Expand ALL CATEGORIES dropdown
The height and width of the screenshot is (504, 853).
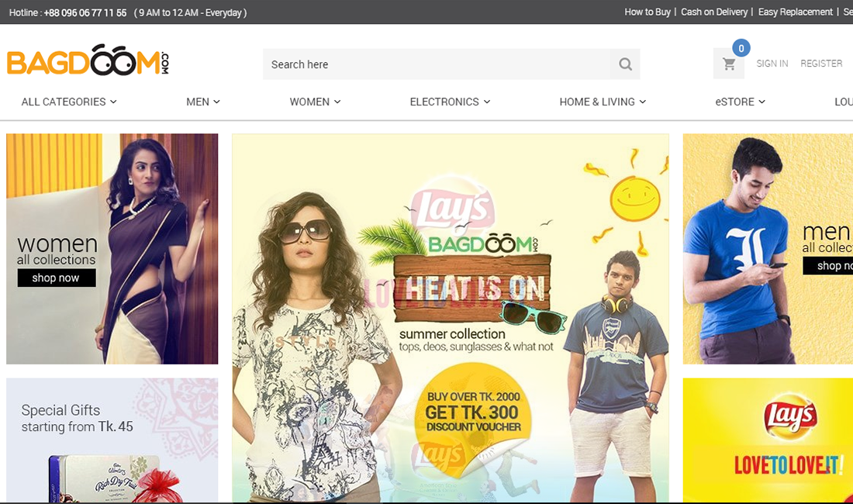[x=69, y=102]
